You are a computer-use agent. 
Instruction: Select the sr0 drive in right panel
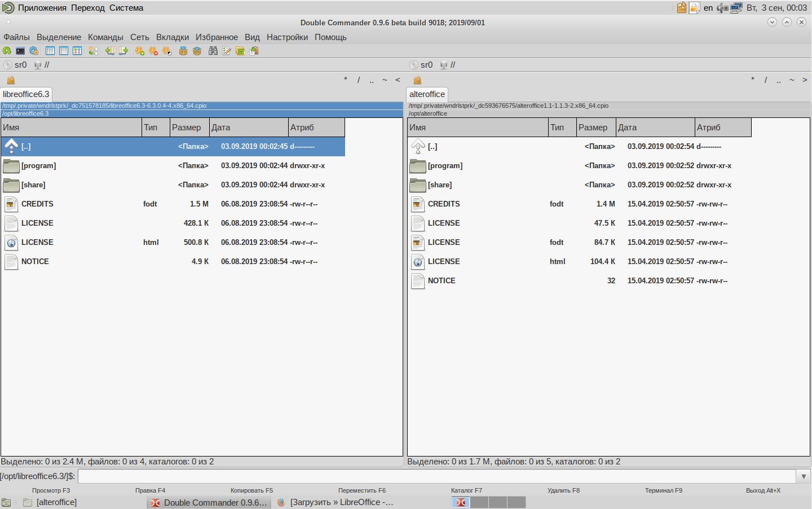421,65
